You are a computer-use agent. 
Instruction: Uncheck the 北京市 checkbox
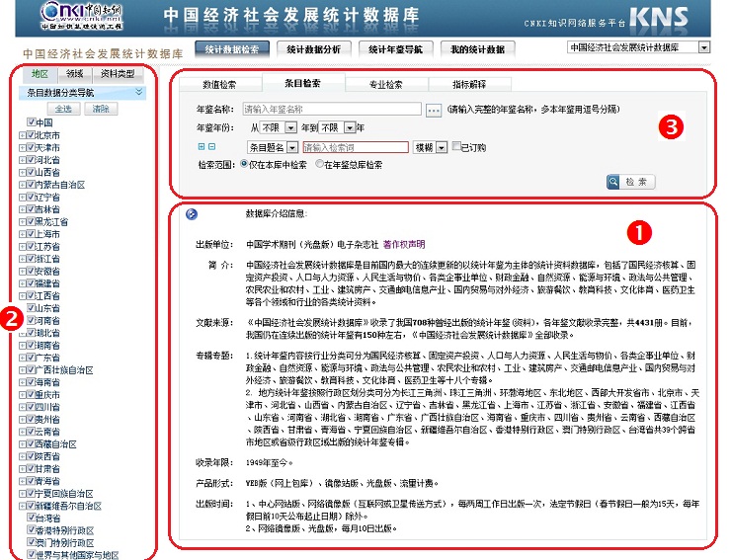[32, 134]
